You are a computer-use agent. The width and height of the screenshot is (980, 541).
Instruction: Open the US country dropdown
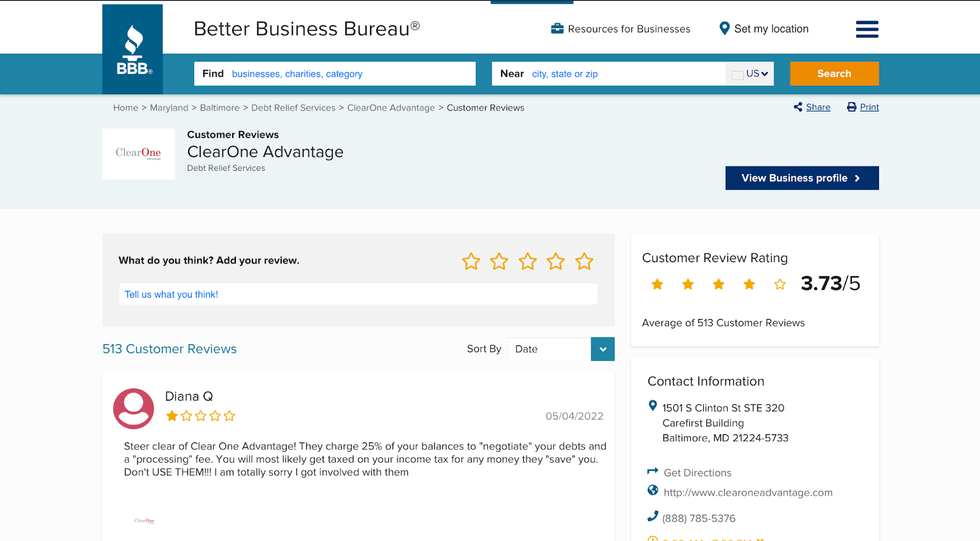750,74
